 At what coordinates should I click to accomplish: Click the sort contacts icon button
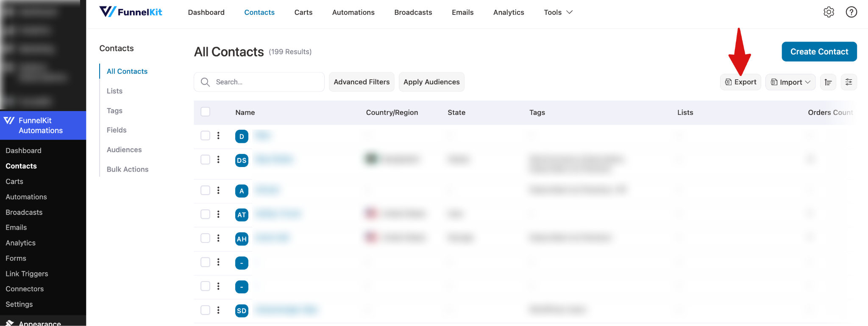[828, 82]
